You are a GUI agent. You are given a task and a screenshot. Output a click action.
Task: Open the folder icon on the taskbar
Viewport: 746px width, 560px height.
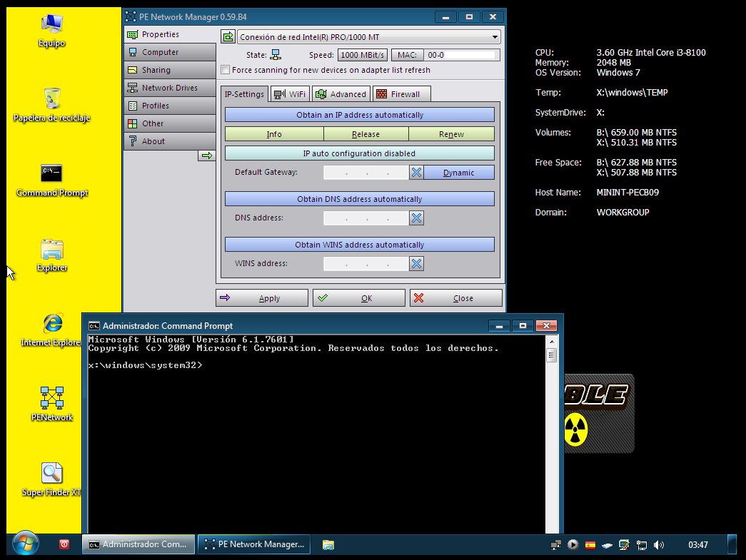(x=328, y=544)
